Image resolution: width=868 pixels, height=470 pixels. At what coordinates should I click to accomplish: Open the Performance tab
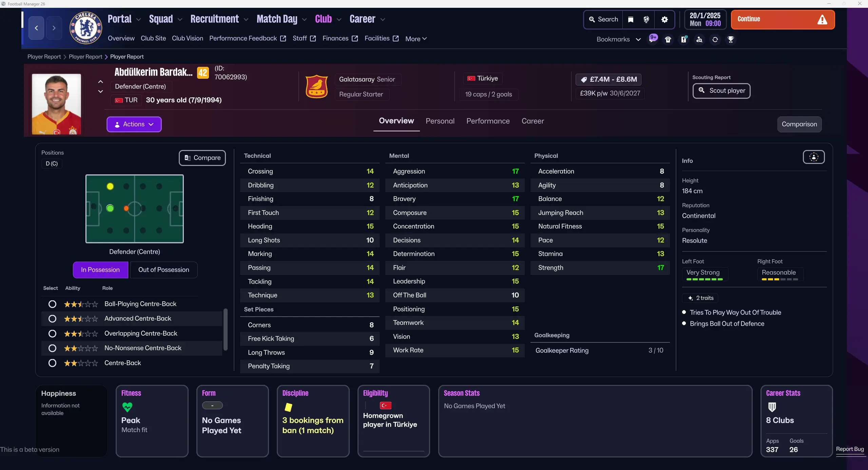coord(488,121)
